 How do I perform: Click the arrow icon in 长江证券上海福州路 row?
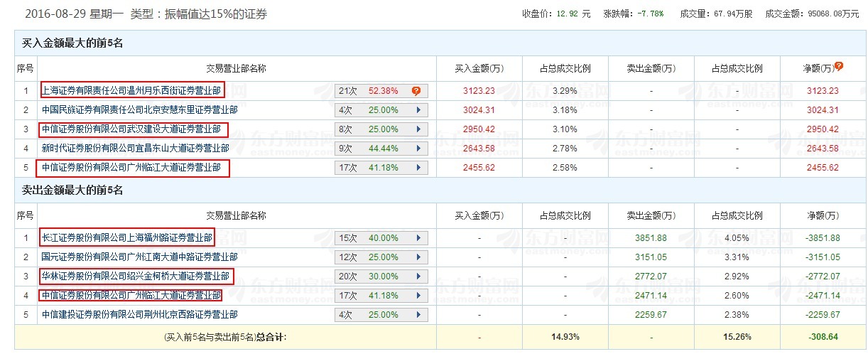coord(418,238)
